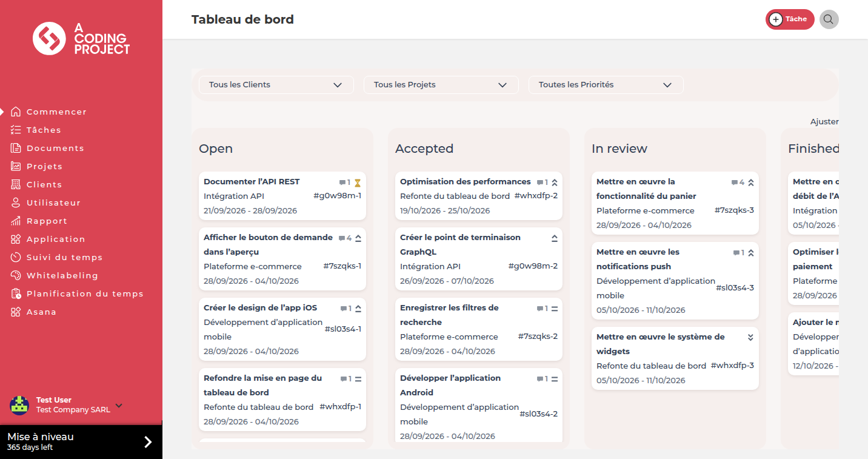
Task: Click the bar graph icon beside Rapport
Action: point(16,221)
